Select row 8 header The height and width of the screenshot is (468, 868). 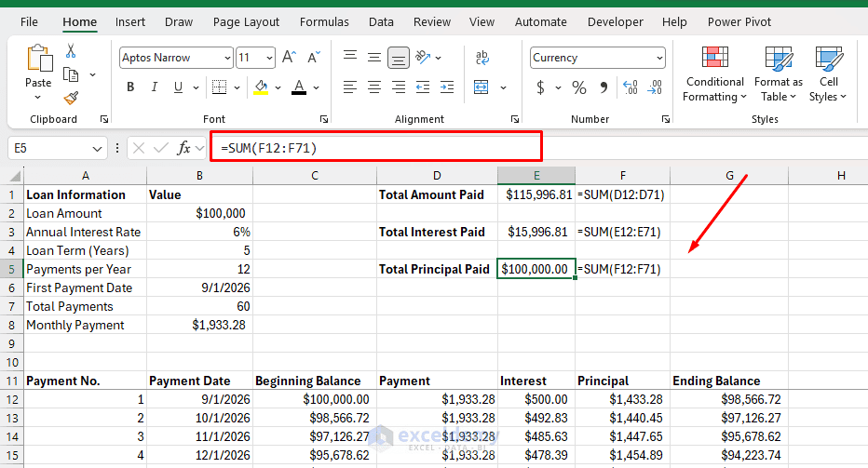(x=11, y=325)
